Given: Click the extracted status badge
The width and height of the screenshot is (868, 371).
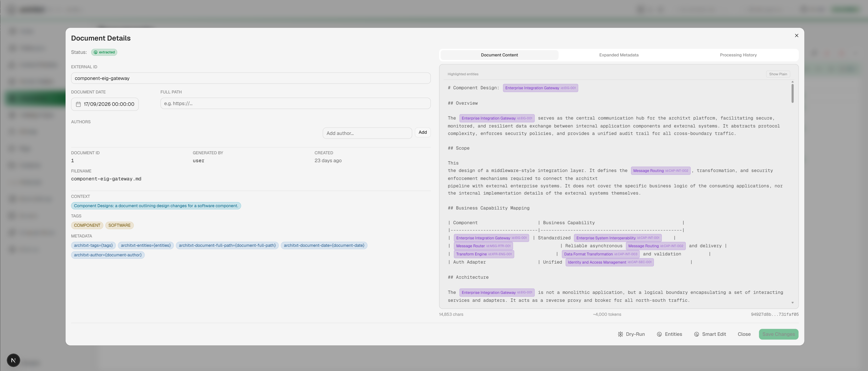Looking at the screenshot, I should (x=104, y=52).
